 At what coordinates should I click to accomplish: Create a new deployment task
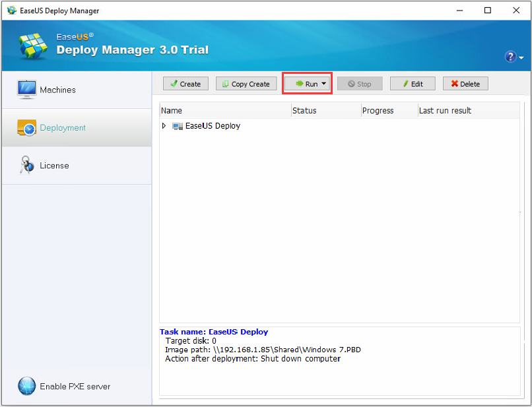[185, 84]
